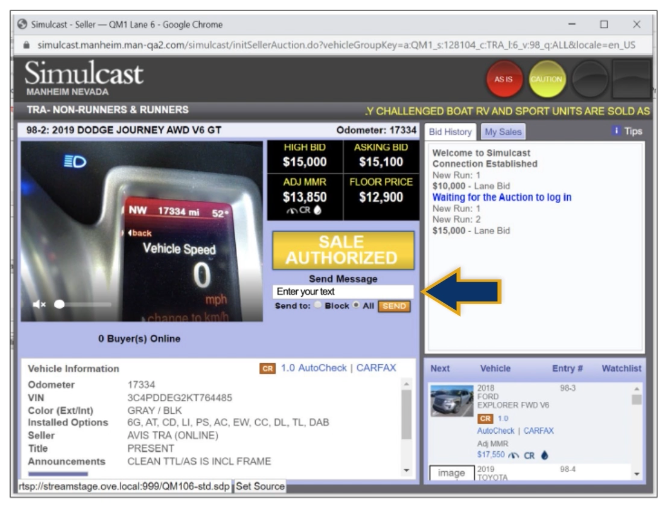The image size is (669, 506).
Task: Click the VIN 3C4PDDEG2KT764485
Action: point(180,398)
